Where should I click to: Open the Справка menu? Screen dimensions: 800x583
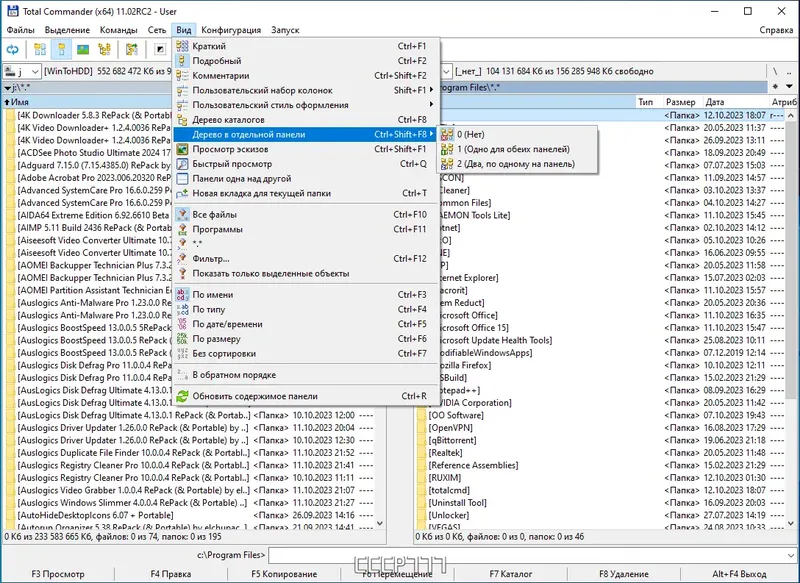776,30
